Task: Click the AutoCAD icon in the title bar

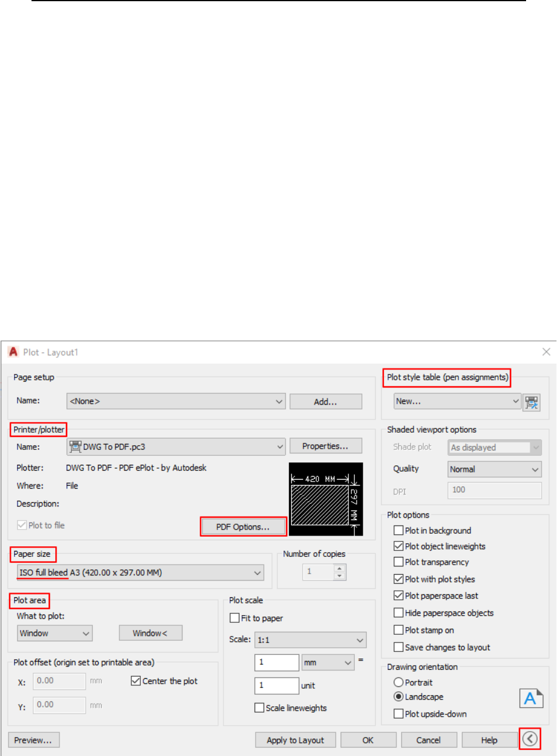Action: [x=12, y=352]
